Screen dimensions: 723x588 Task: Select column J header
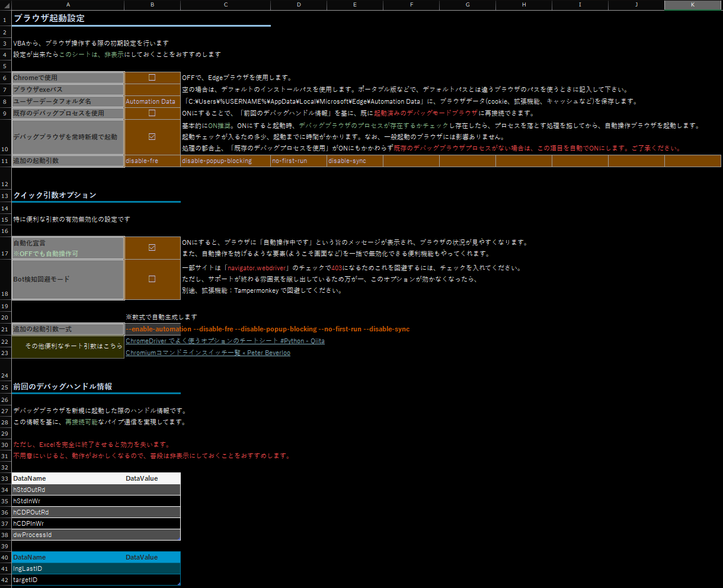coord(636,5)
